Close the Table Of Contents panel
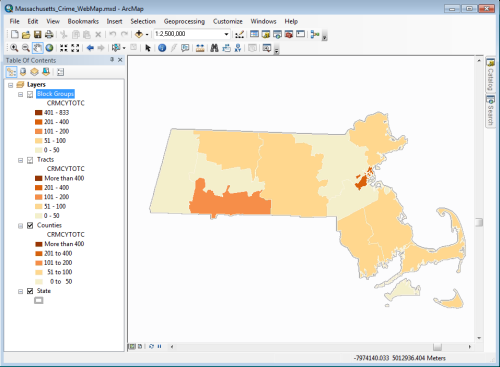500x367 pixels. [x=120, y=60]
